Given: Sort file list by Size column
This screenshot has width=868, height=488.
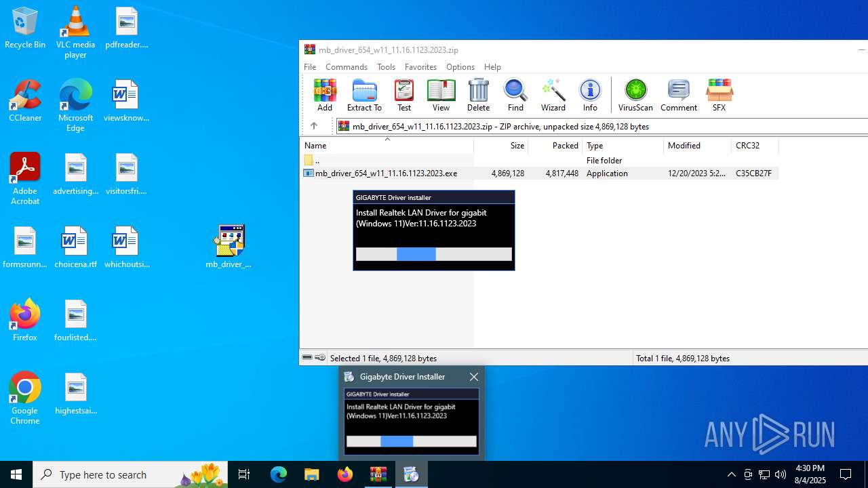Looking at the screenshot, I should [x=501, y=146].
